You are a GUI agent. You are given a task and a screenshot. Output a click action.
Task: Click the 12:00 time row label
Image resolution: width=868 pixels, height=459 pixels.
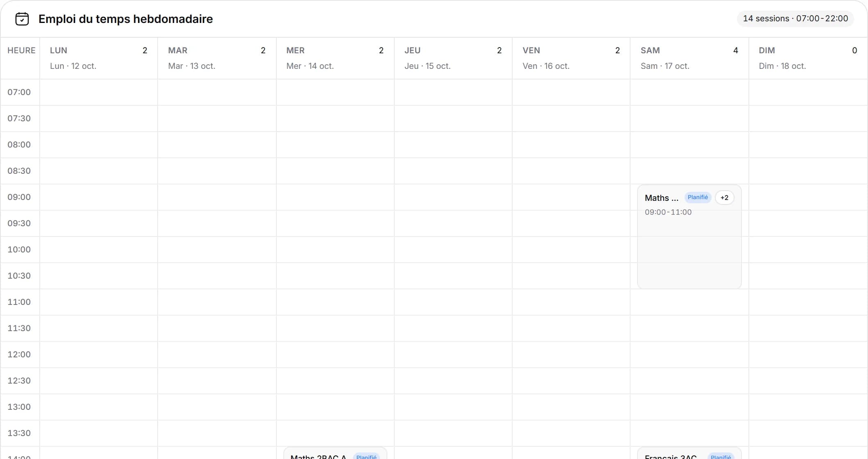click(19, 354)
